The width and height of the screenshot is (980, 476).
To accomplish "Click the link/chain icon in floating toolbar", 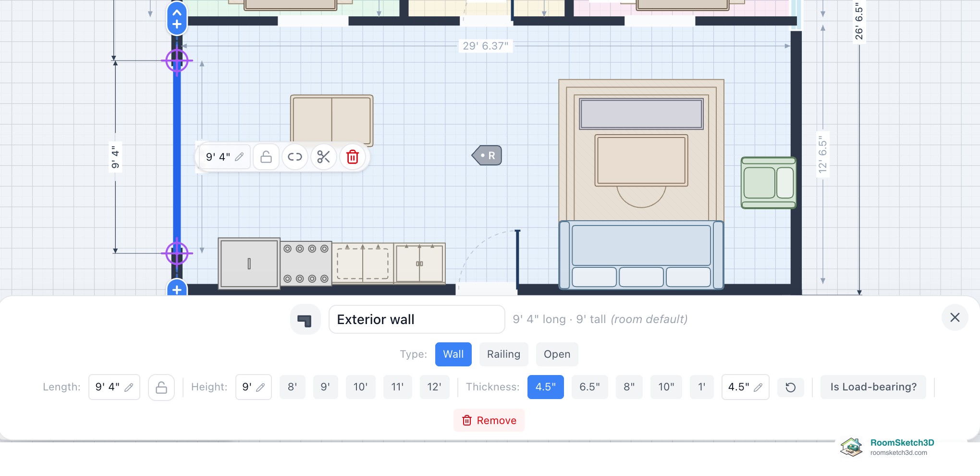I will tap(295, 157).
